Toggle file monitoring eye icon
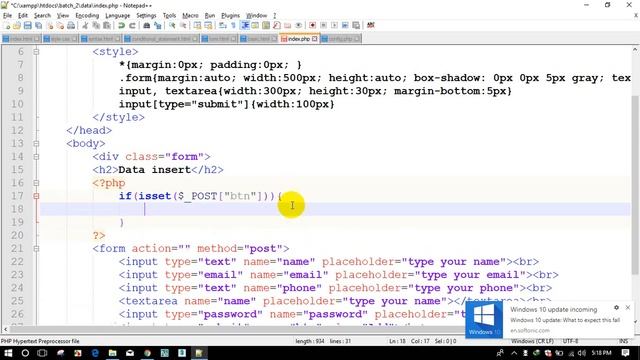Image resolution: width=640 pixels, height=360 pixels. click(299, 25)
